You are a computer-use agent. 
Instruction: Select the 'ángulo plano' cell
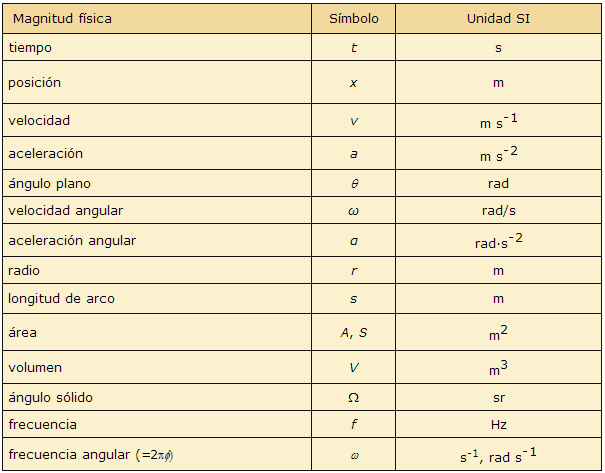49,184
